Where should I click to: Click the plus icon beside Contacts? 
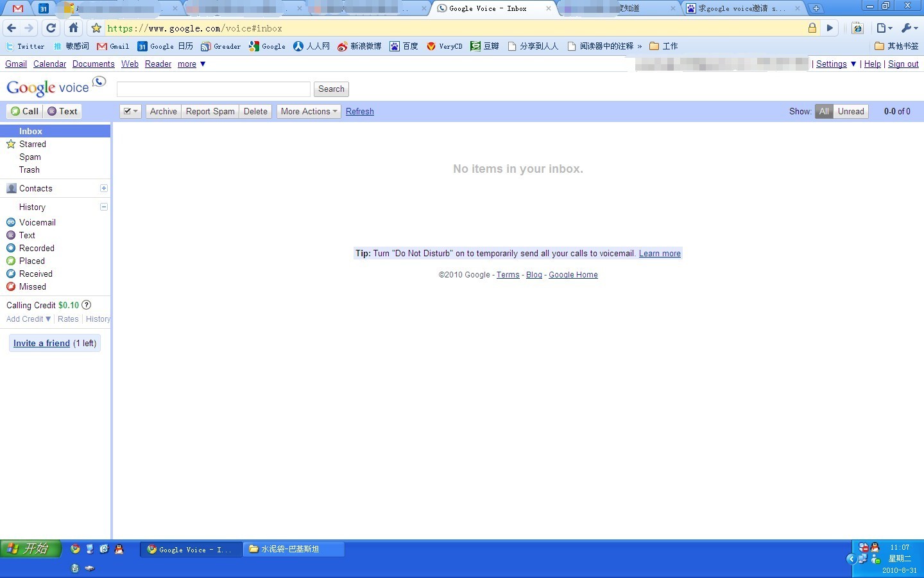104,188
